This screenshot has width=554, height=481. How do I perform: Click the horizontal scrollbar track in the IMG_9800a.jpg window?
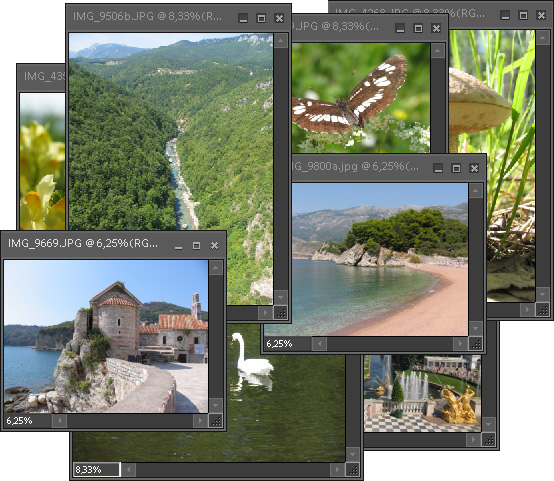coord(390,344)
